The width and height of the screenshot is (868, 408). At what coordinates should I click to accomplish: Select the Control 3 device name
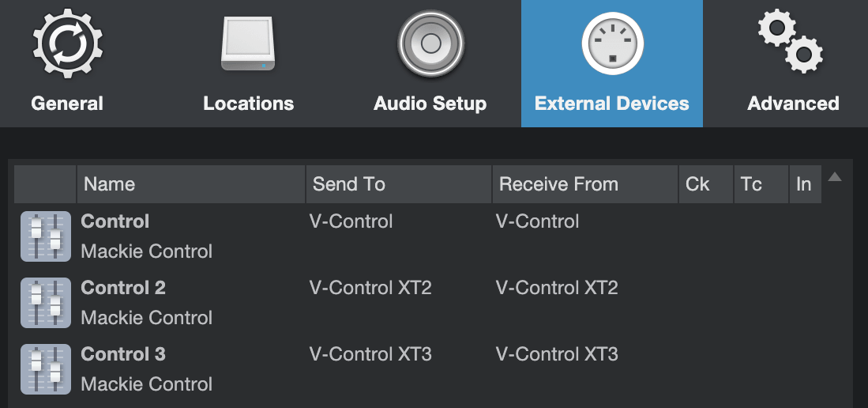[x=123, y=354]
